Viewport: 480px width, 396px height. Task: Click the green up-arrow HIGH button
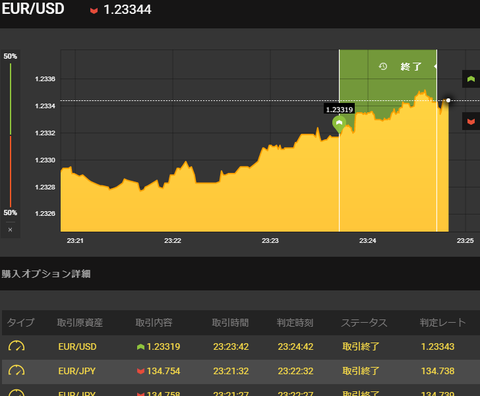pos(471,79)
